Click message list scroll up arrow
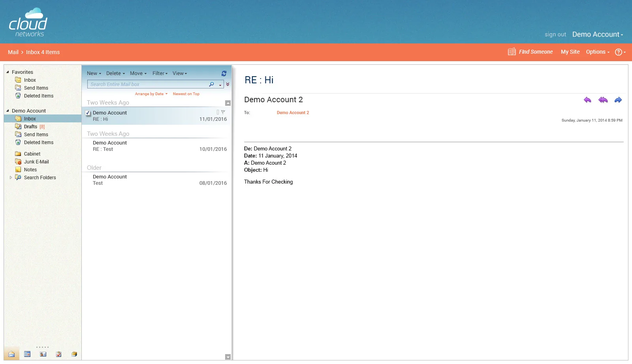 pyautogui.click(x=228, y=103)
